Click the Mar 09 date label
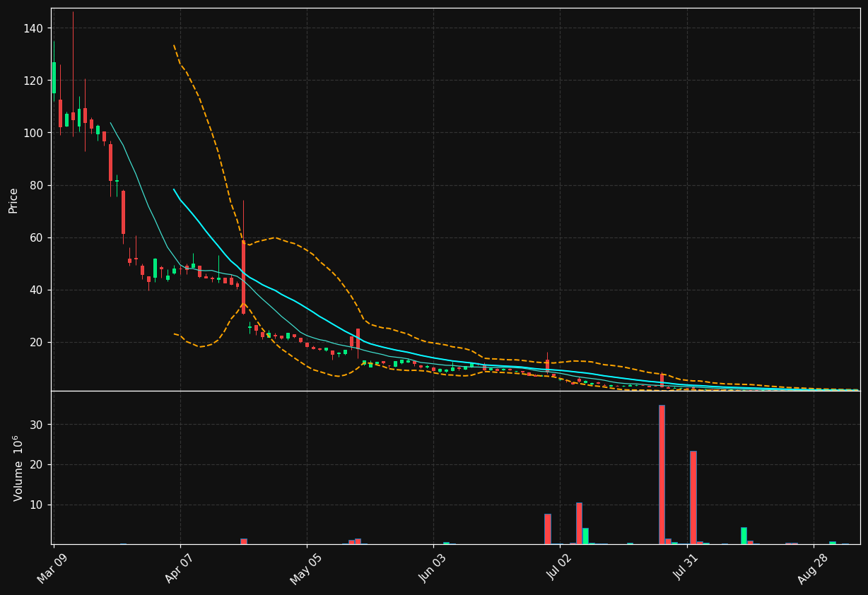This screenshot has height=595, width=868. coord(53,567)
